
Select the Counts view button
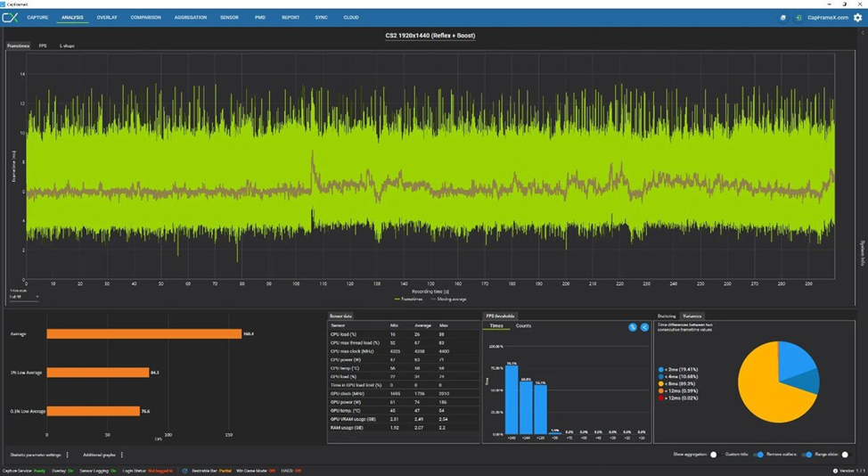[523, 326]
